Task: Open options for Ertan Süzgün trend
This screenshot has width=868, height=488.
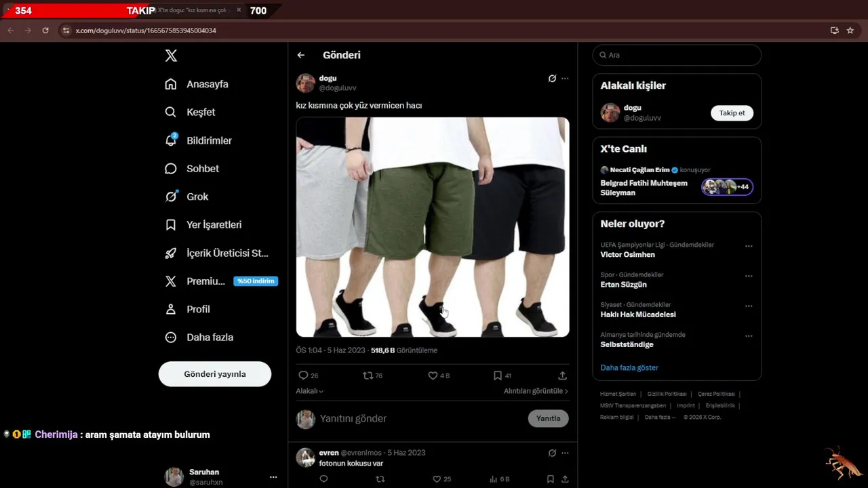Action: tap(749, 276)
